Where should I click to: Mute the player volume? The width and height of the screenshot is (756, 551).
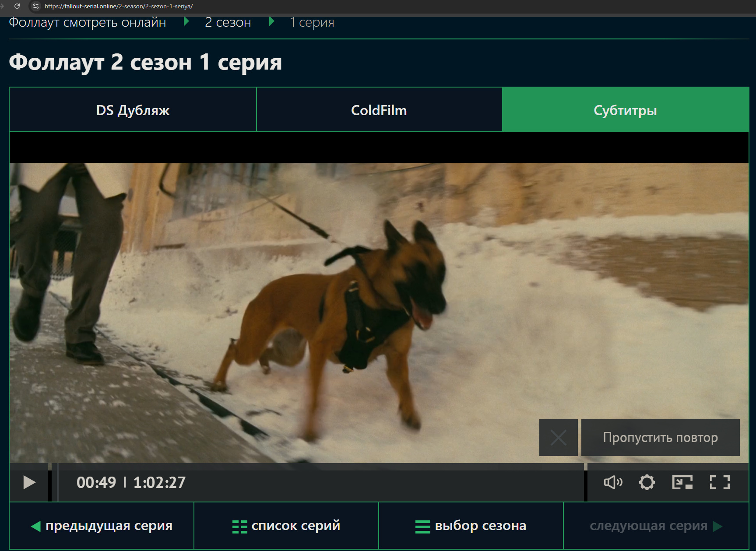(x=613, y=482)
